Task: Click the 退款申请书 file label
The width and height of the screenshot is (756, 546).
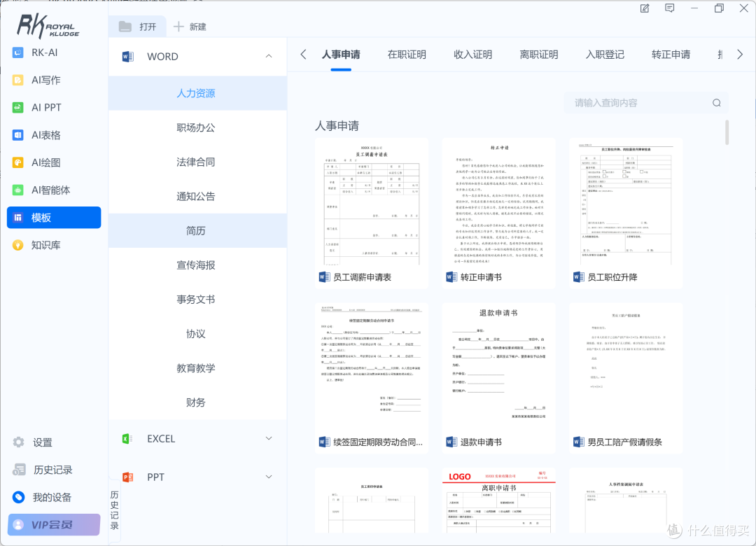Action: click(481, 442)
